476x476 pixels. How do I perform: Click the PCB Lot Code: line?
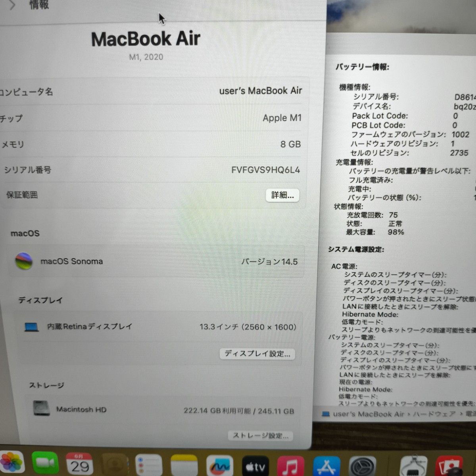tap(405, 125)
